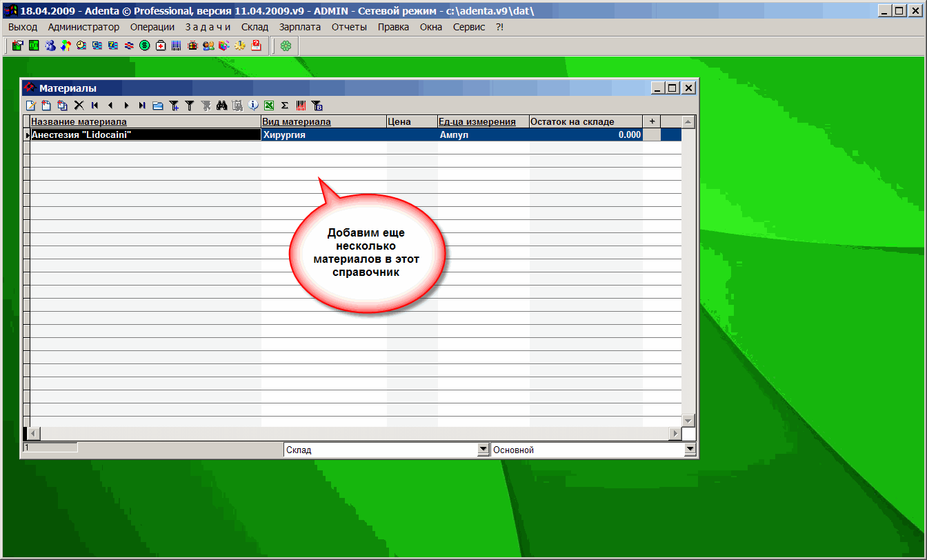Image resolution: width=927 pixels, height=560 pixels.
Task: Click the blue info icon
Action: [x=253, y=106]
